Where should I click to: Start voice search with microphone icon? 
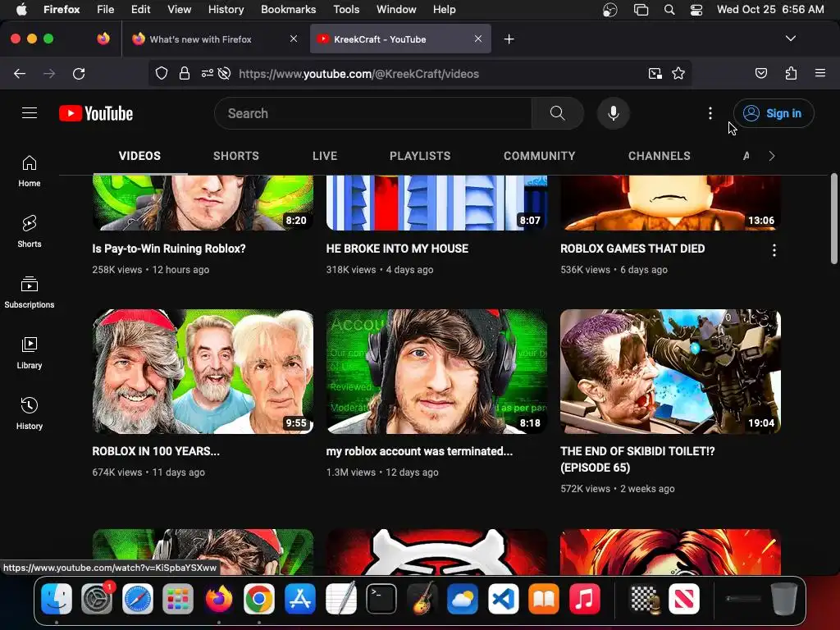point(614,113)
